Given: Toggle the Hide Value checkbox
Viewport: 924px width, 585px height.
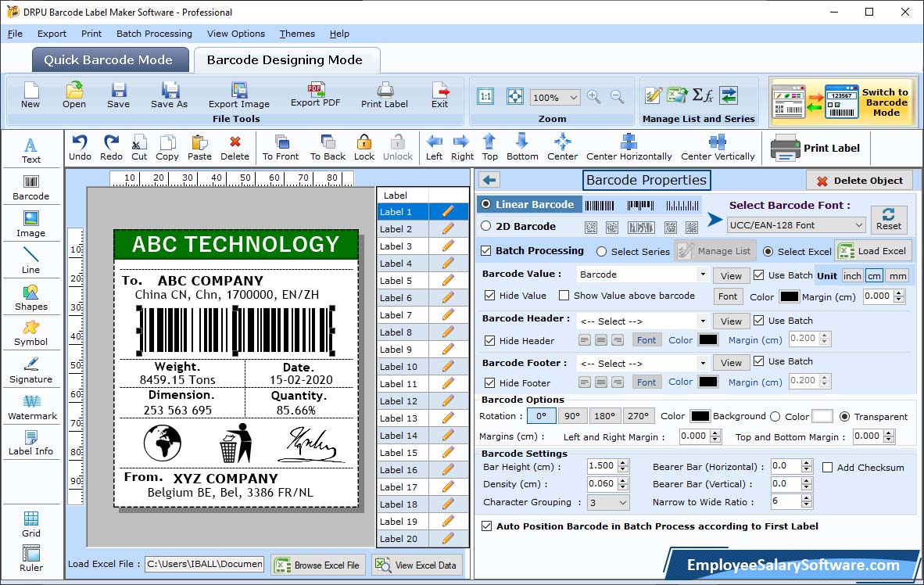Looking at the screenshot, I should (489, 296).
